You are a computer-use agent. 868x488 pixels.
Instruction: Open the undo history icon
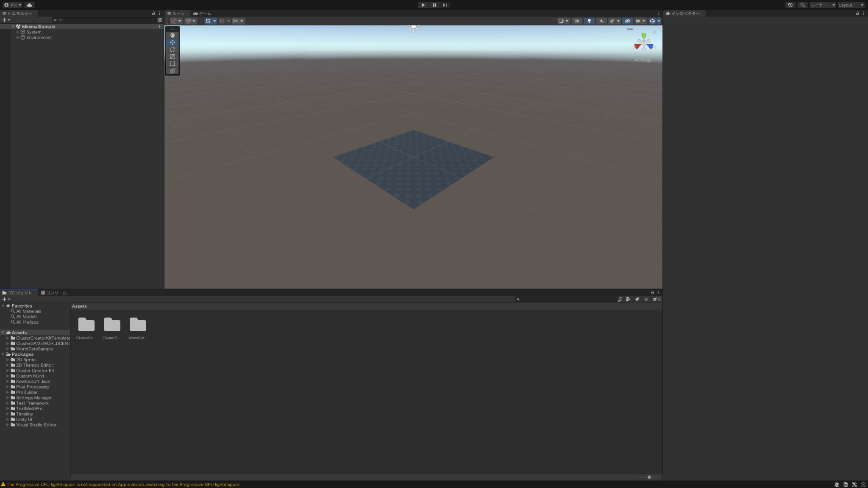pos(790,5)
